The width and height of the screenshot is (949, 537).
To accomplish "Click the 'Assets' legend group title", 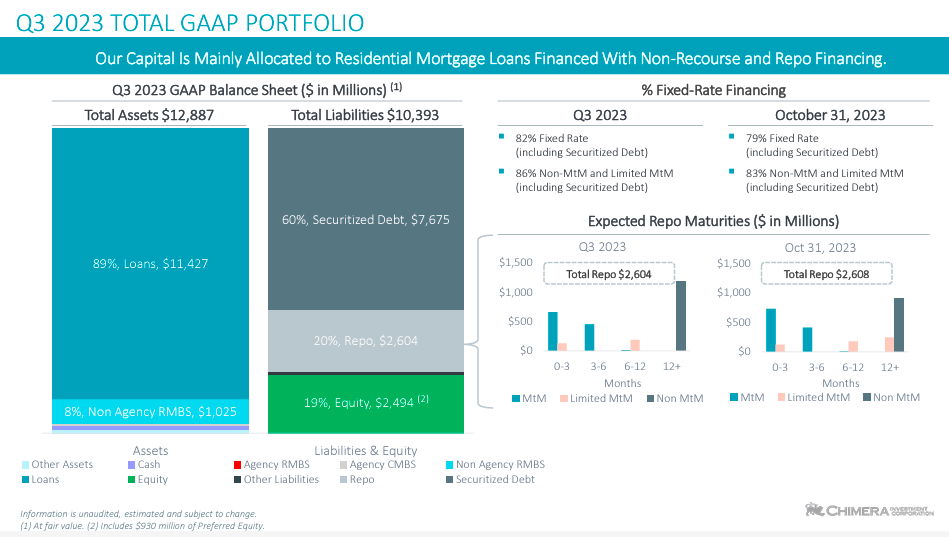I will 150,450.
